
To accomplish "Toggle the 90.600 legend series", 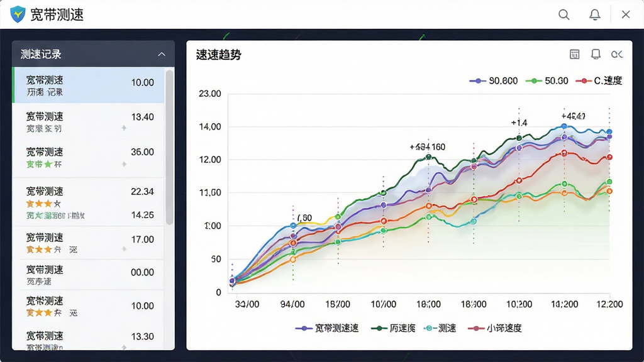I will pos(493,81).
